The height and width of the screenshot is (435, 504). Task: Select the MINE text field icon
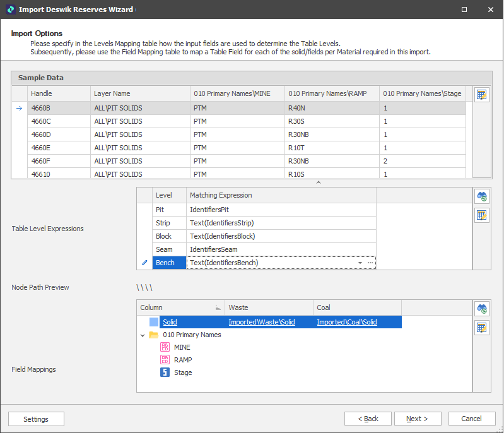[x=165, y=347]
